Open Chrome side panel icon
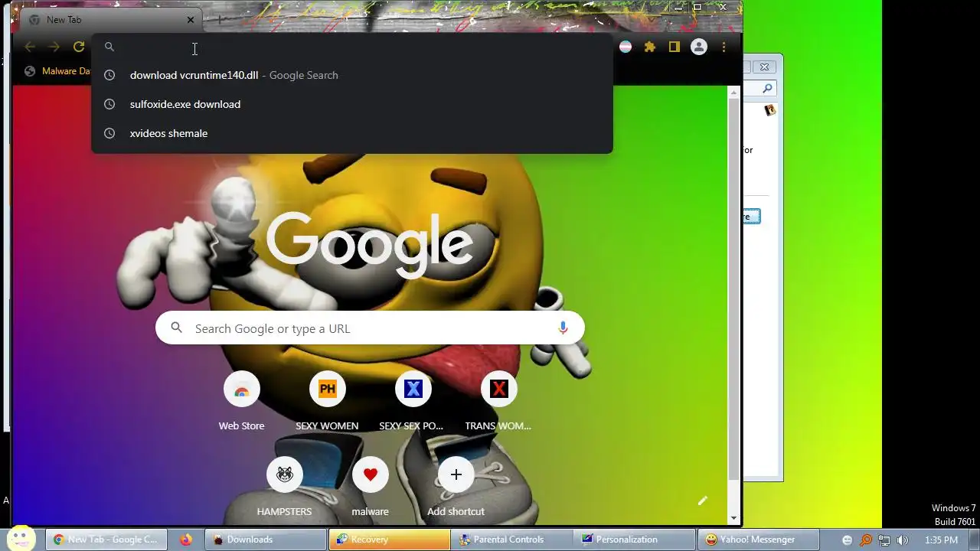This screenshot has width=980, height=551. (674, 47)
